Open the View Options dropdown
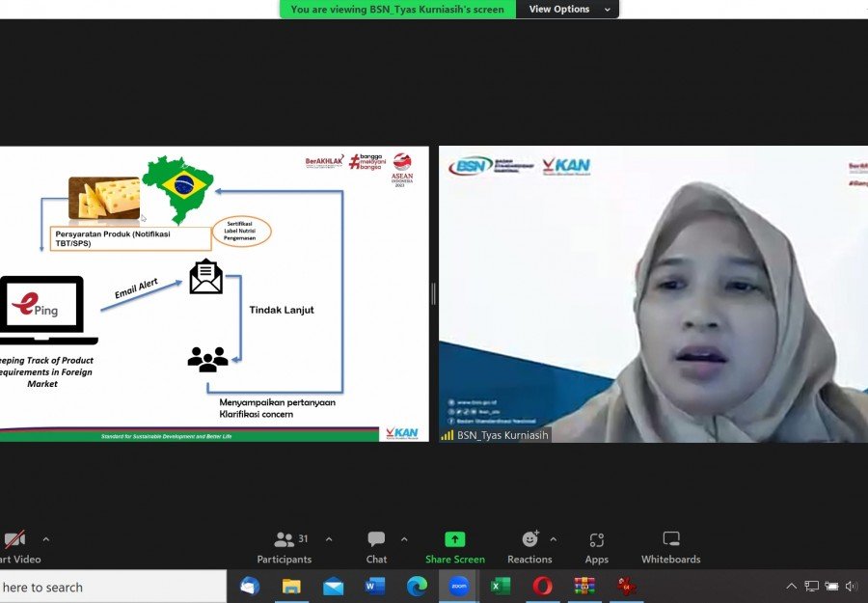This screenshot has height=603, width=868. [x=567, y=9]
